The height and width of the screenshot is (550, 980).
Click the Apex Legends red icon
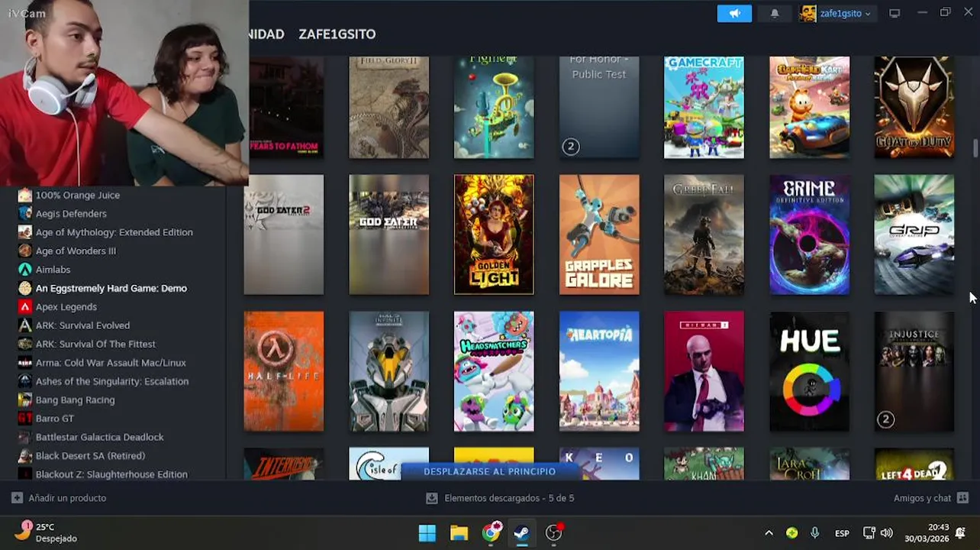(25, 306)
